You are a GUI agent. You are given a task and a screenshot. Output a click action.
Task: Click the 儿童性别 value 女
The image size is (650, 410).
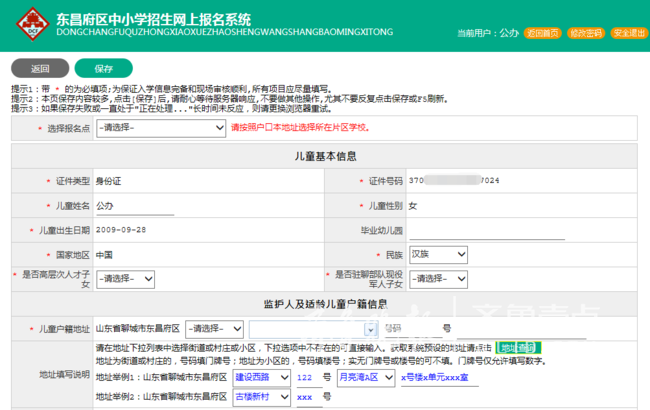click(x=413, y=206)
